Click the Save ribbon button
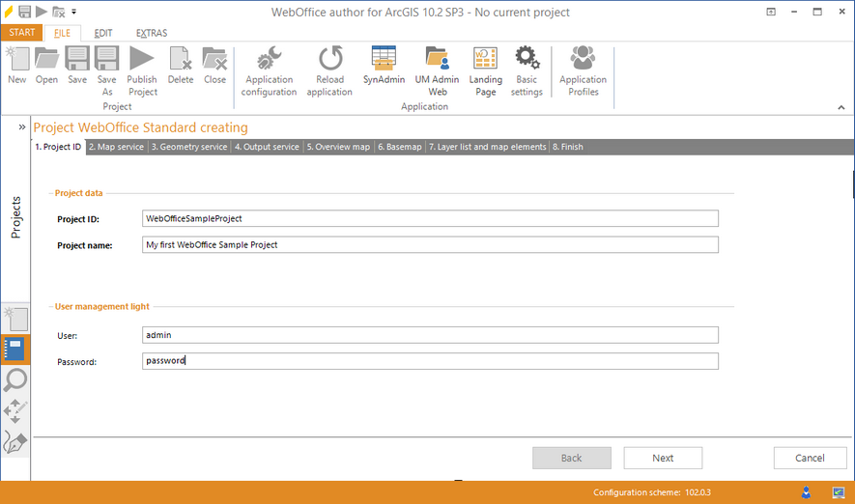The height and width of the screenshot is (504, 855). point(77,66)
